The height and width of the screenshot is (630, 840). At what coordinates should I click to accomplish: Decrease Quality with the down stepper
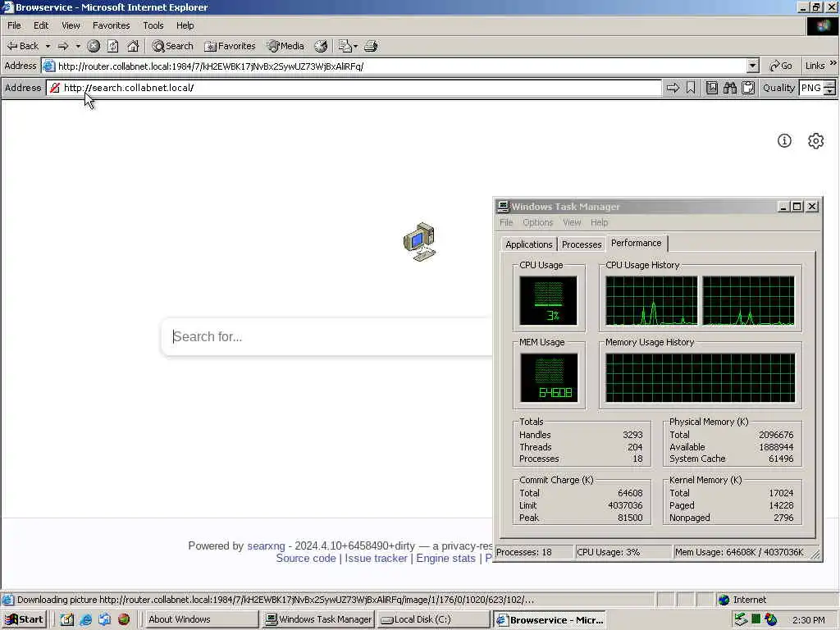pos(830,92)
